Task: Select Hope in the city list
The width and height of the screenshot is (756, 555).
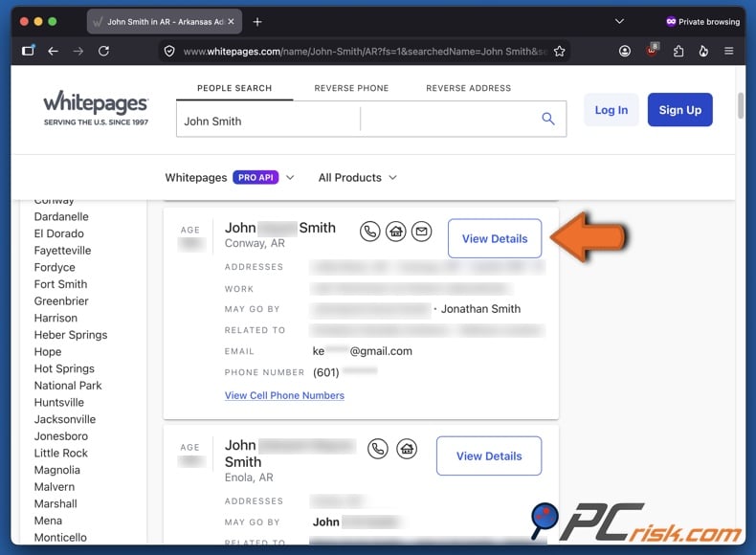Action: click(48, 351)
